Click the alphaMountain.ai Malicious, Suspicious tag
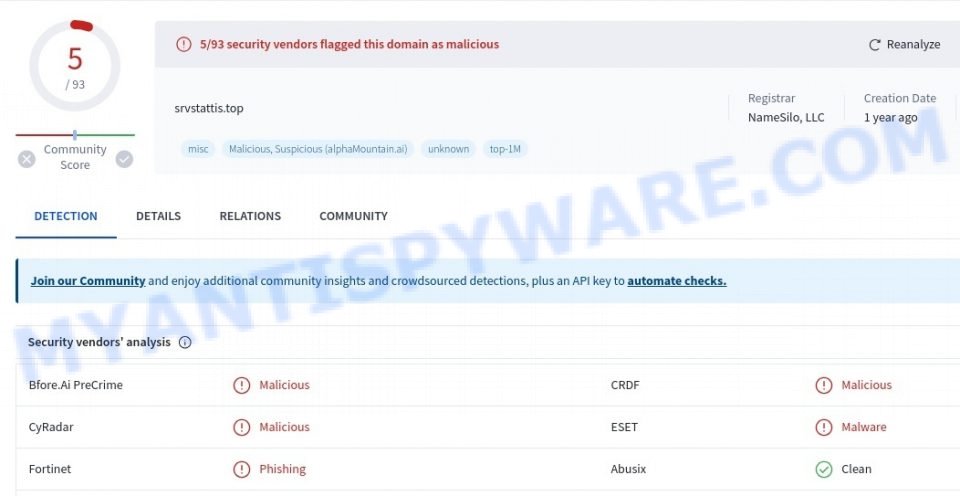This screenshot has width=960, height=496. pos(318,149)
